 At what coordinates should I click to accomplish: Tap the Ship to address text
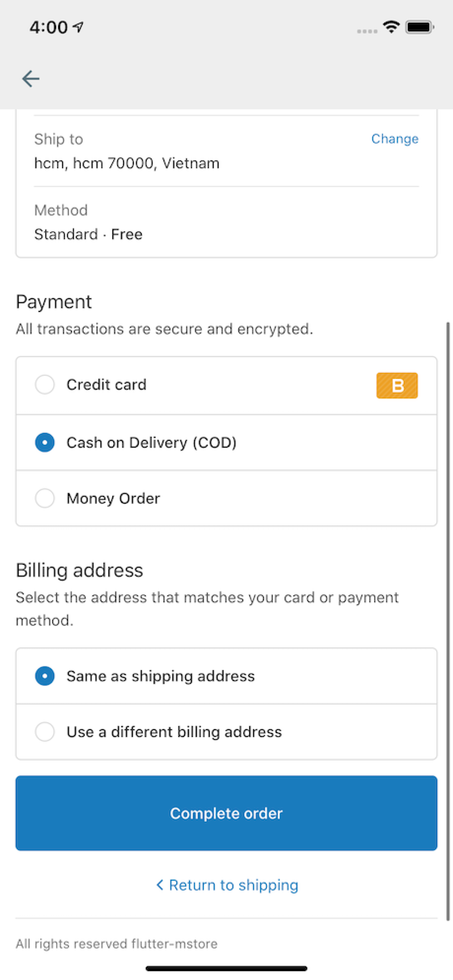pyautogui.click(x=127, y=163)
